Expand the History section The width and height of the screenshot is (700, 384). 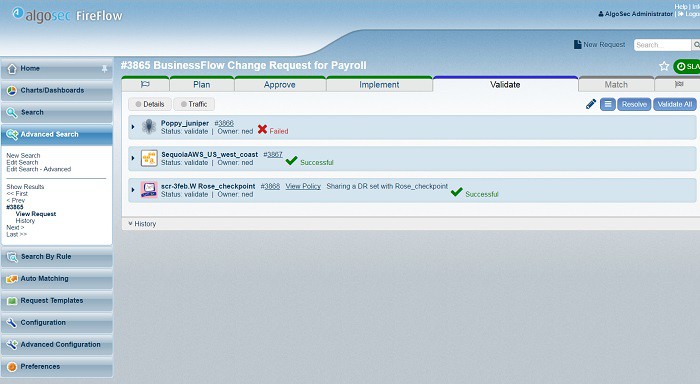(142, 224)
